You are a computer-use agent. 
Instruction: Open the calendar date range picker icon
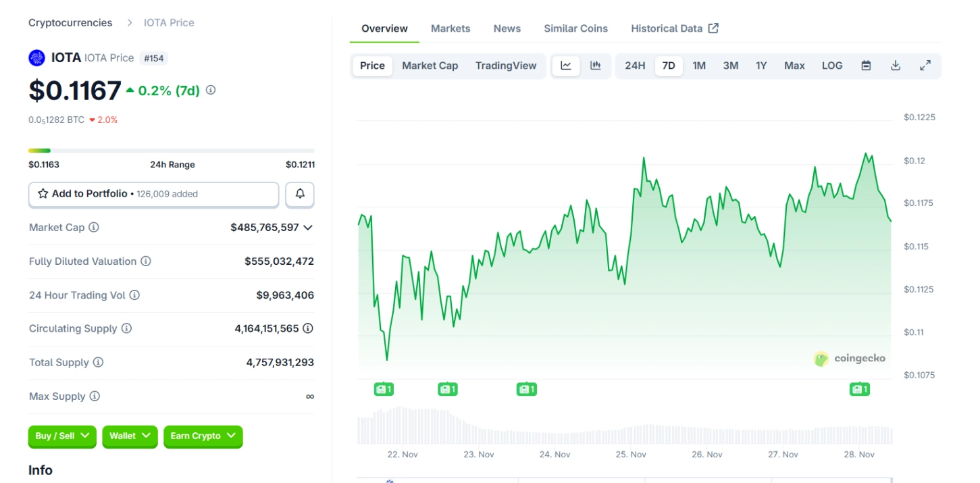tap(867, 66)
